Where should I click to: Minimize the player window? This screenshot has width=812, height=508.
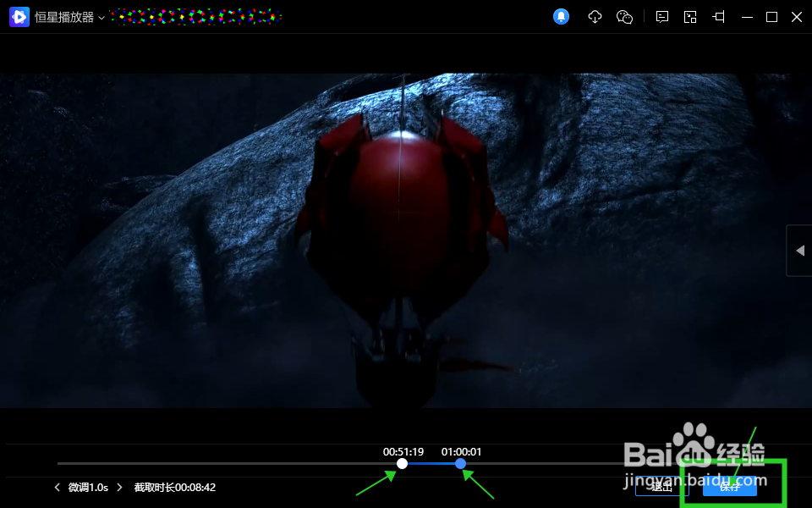point(747,17)
